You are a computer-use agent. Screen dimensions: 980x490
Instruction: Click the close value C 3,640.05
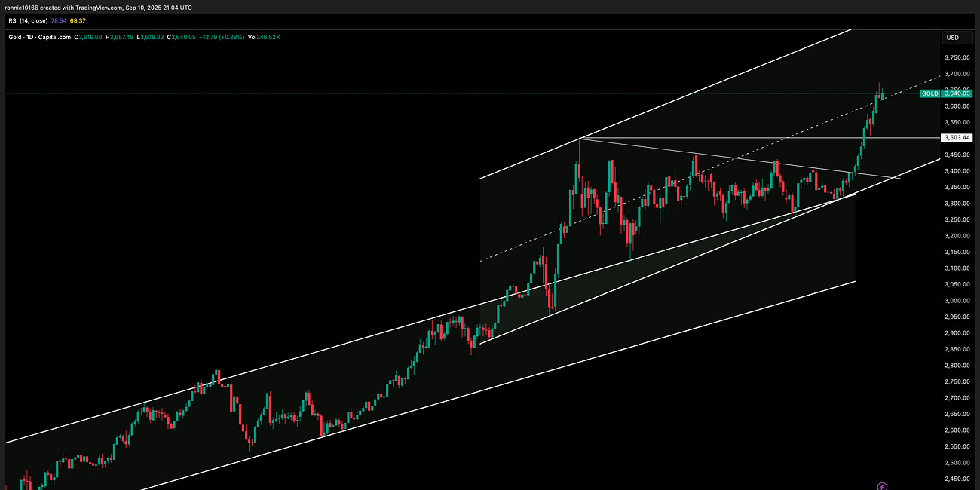180,37
